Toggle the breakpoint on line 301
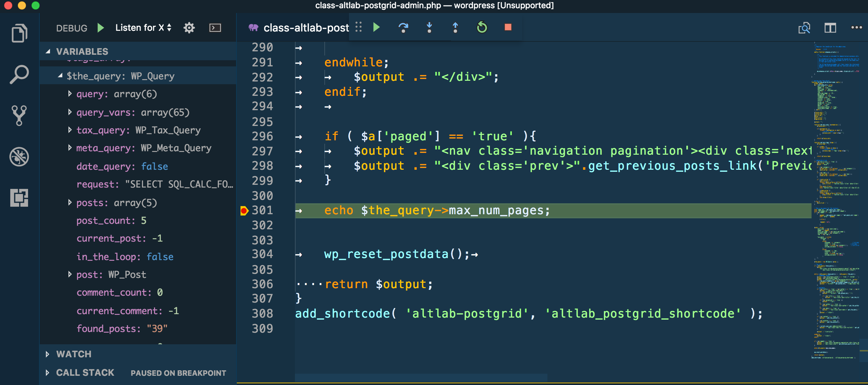The height and width of the screenshot is (385, 868). 244,211
